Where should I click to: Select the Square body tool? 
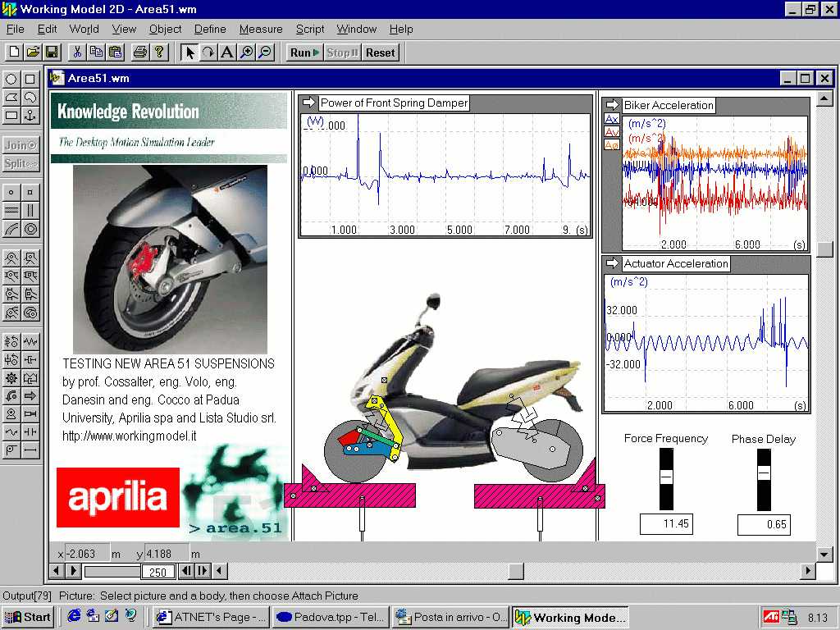pos(30,80)
